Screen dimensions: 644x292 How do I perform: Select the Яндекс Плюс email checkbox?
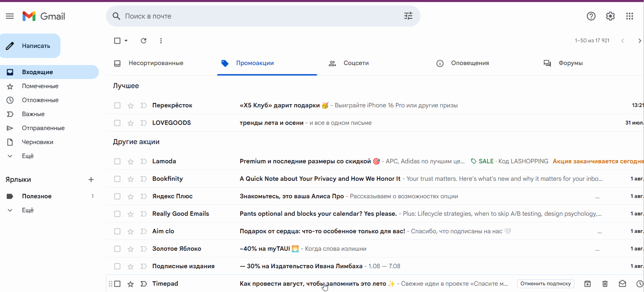[x=117, y=197]
